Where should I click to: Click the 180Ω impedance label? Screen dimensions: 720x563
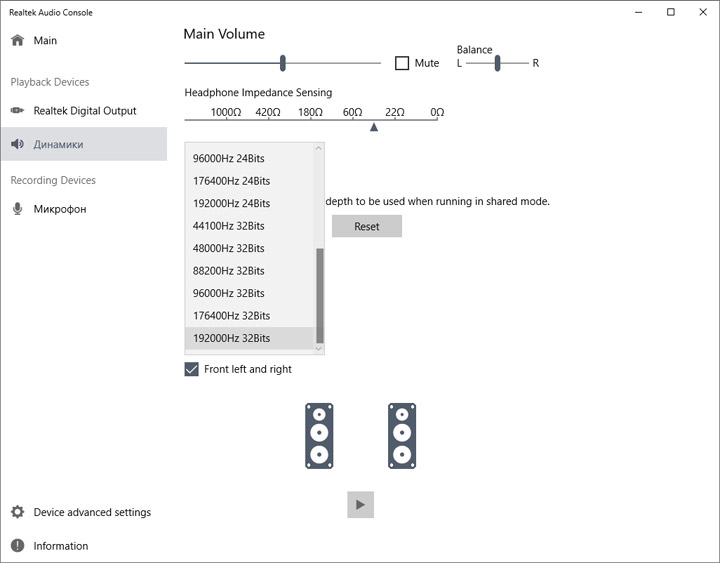(x=310, y=112)
